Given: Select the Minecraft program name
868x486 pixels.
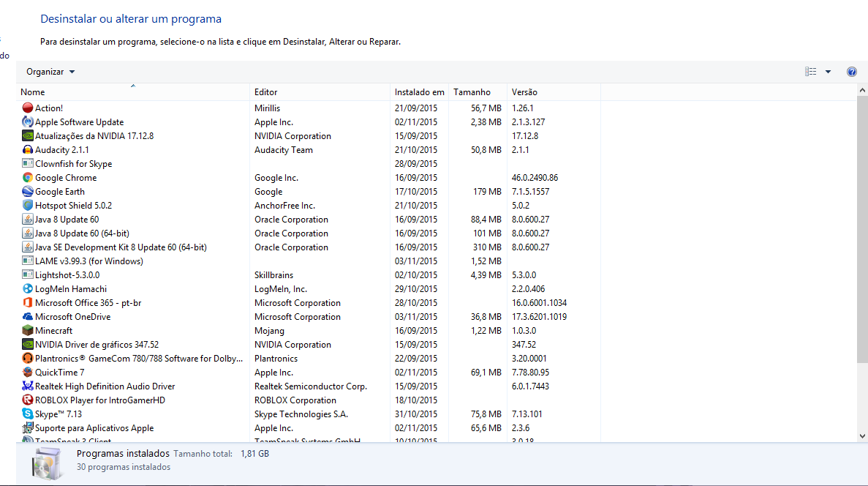Looking at the screenshot, I should coord(53,330).
